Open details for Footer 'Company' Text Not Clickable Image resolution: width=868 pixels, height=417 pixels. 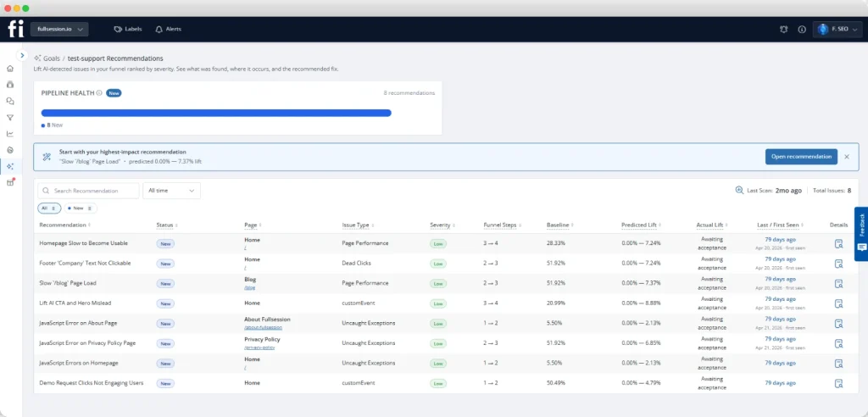tap(838, 264)
